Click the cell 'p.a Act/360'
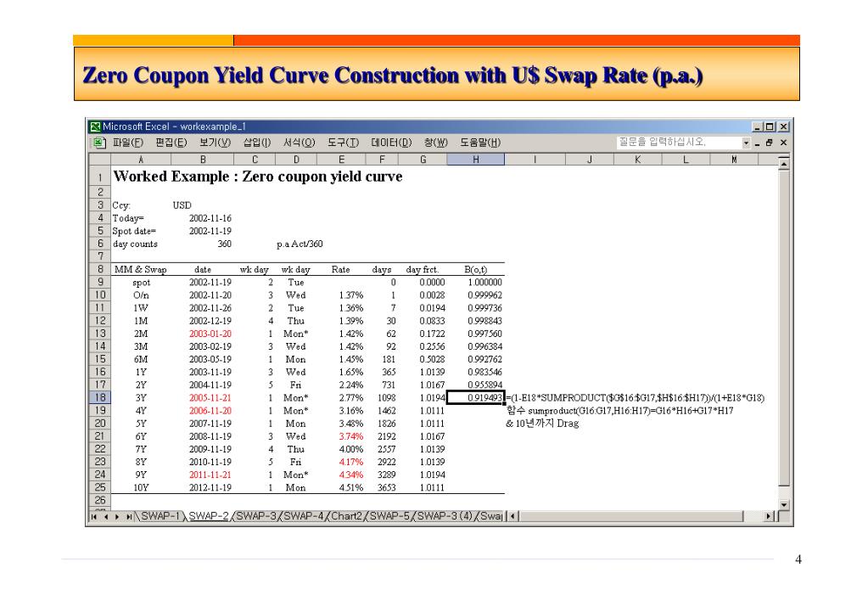Viewport: 868px width, 601px height. 300,244
